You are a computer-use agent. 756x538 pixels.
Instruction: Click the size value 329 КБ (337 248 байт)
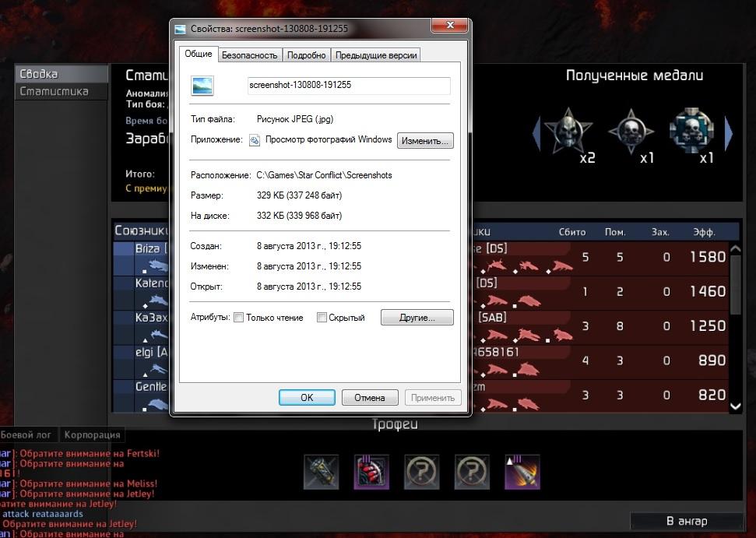click(300, 195)
